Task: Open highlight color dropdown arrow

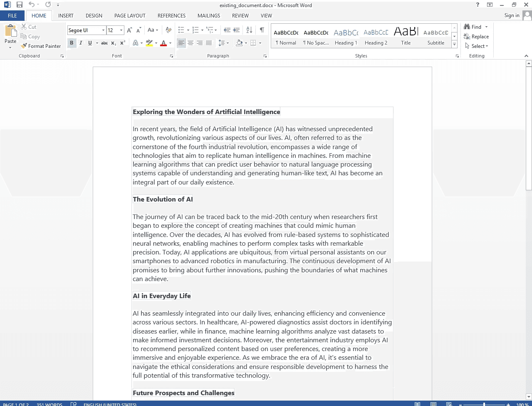Action: [156, 43]
